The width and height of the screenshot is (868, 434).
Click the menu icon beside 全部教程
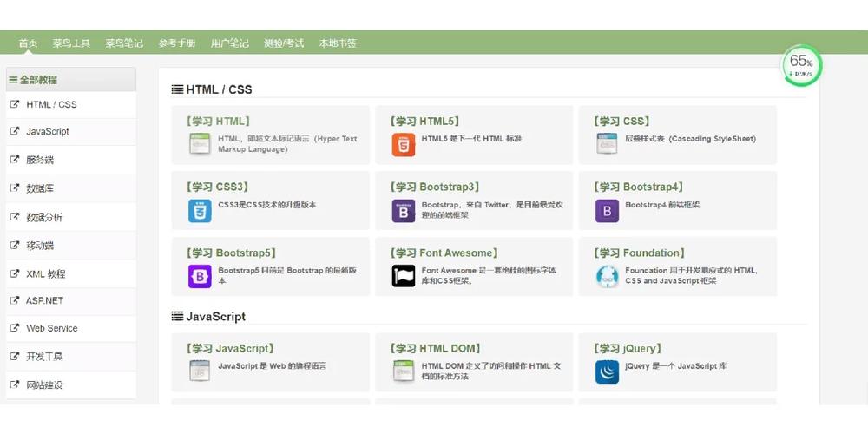(13, 80)
